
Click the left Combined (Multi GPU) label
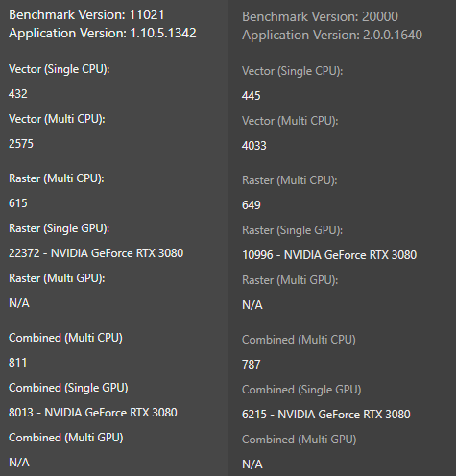(66, 438)
